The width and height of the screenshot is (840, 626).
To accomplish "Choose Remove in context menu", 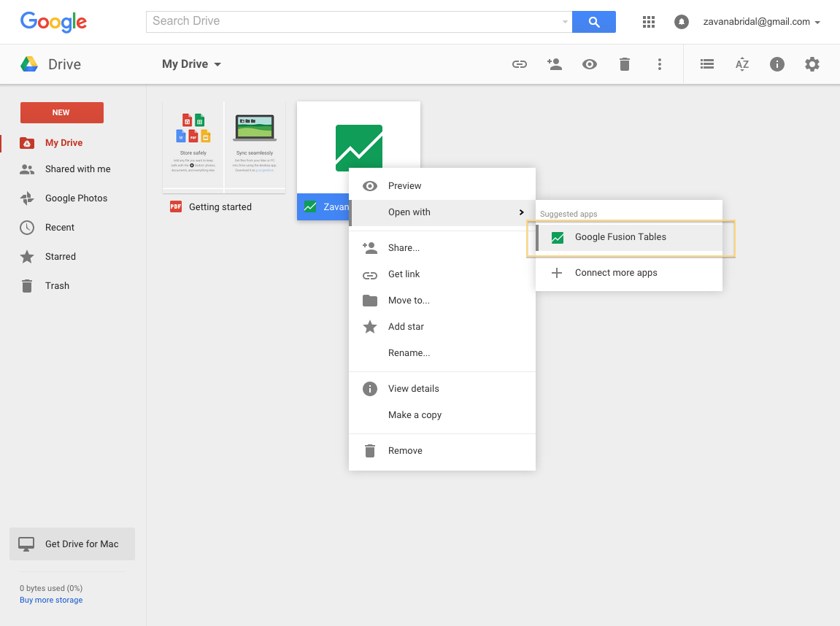I will click(x=442, y=451).
